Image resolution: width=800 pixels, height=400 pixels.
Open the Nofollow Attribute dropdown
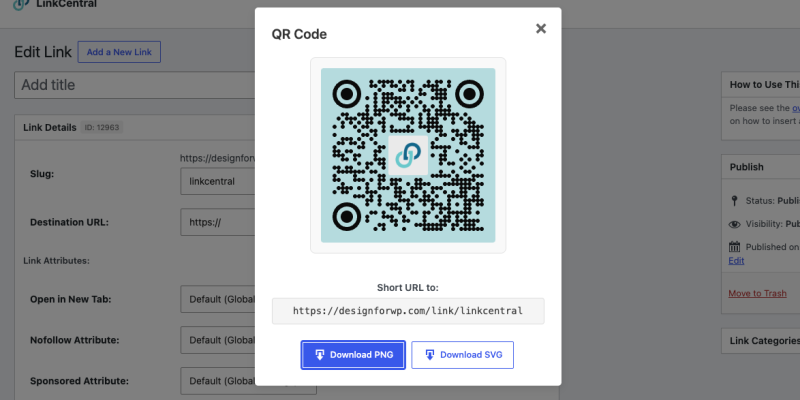point(218,340)
